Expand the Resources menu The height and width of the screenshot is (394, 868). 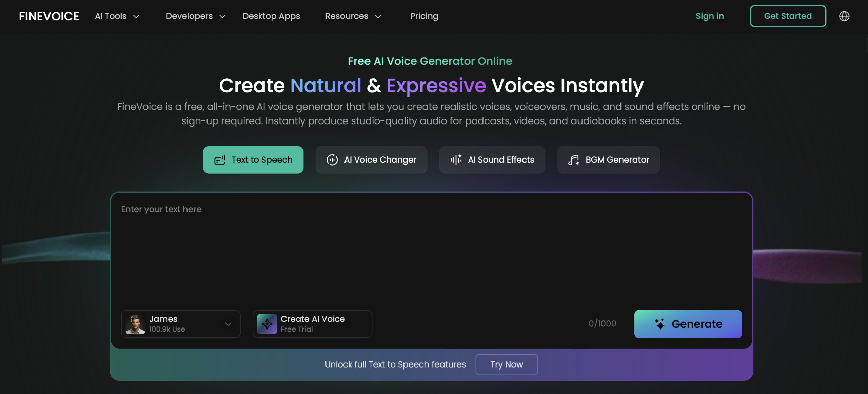click(353, 16)
